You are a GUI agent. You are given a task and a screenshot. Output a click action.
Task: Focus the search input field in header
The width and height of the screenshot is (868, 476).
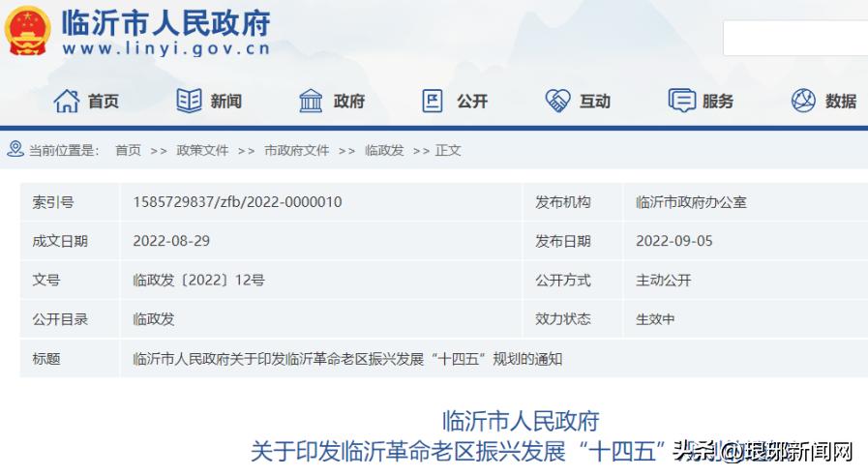pyautogui.click(x=795, y=38)
